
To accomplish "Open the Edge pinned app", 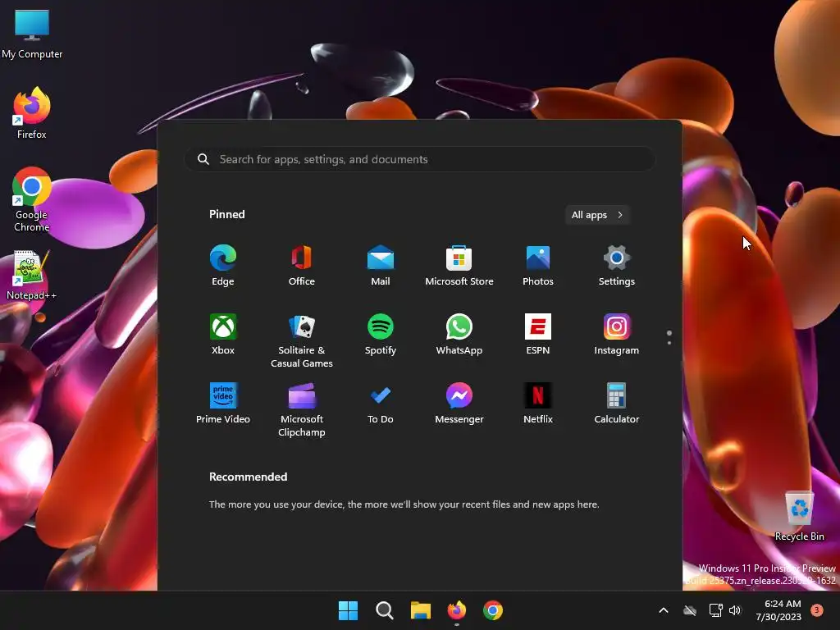I will (x=223, y=266).
